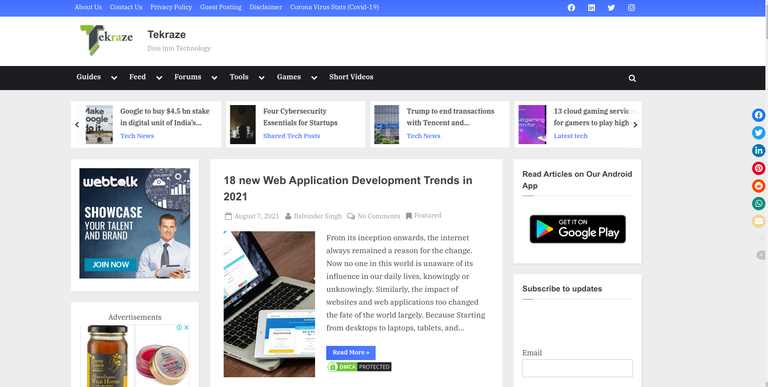Focus the Email input field
This screenshot has width=768, height=387.
(577, 368)
